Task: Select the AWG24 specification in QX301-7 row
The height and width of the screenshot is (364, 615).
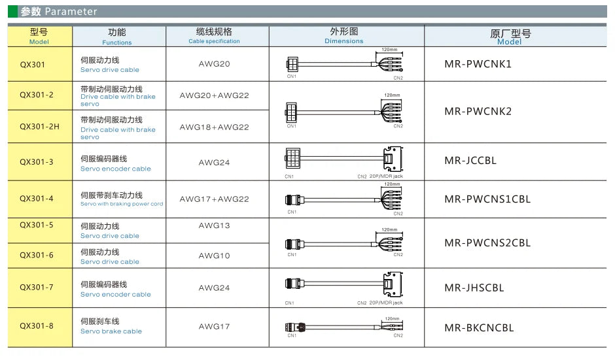Action: coord(214,288)
